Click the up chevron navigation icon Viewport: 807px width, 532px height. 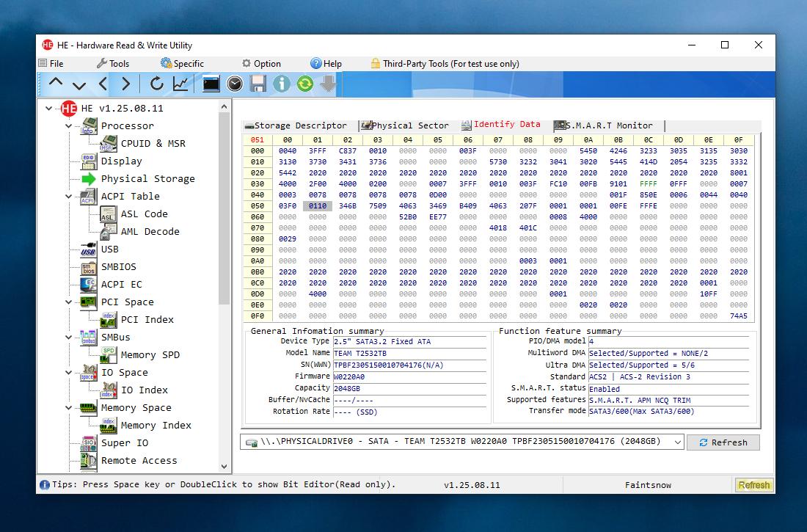coord(56,84)
